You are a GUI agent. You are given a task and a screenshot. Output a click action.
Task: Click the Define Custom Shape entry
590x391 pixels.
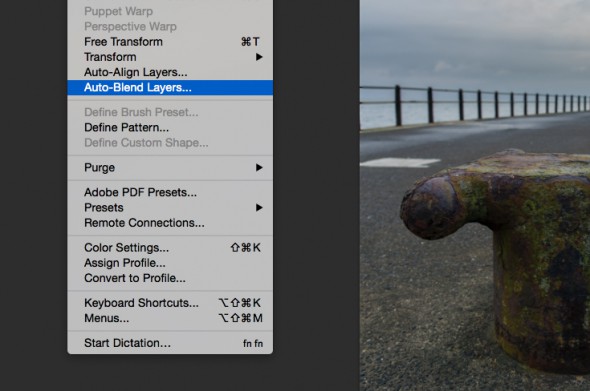[170, 143]
